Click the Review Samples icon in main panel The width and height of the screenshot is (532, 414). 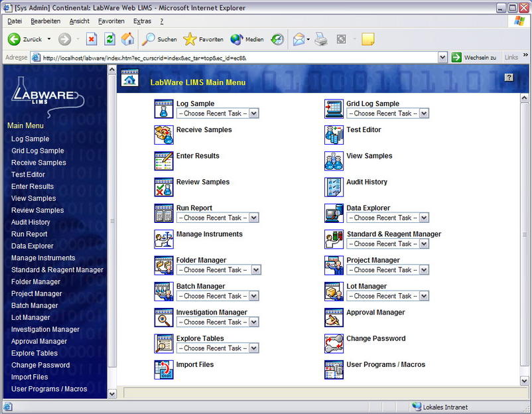click(x=164, y=187)
